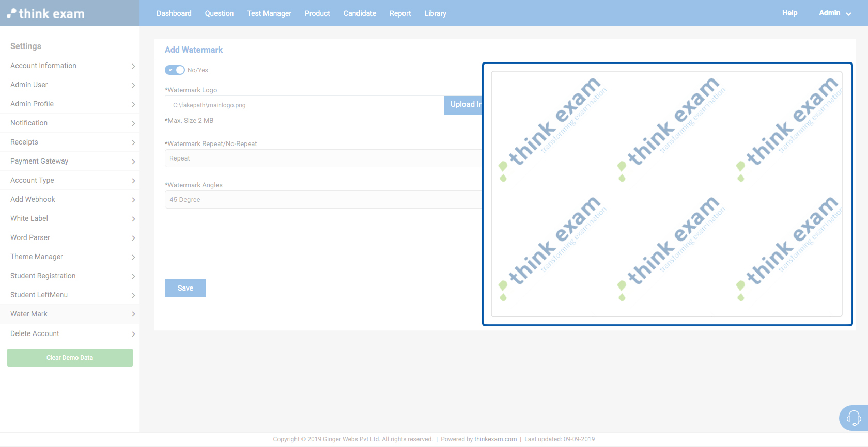Viewport: 868px width, 447px height.
Task: Select White Label settings item
Action: point(70,219)
